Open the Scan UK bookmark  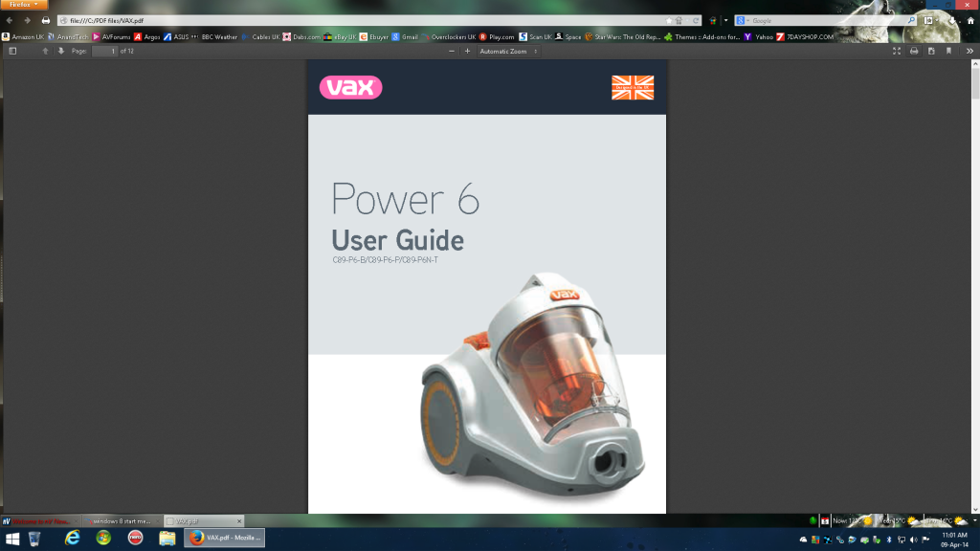(536, 37)
